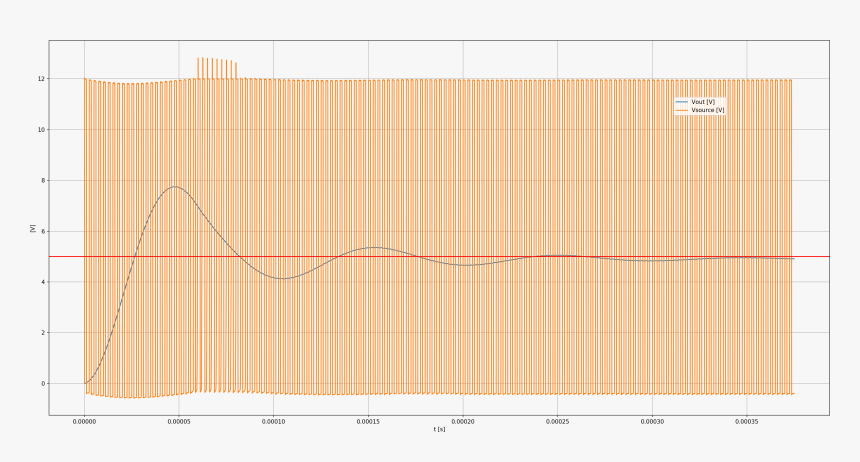Click the first peak of the Vout curve
Image resolution: width=860 pixels, height=462 pixels.
coord(175,187)
